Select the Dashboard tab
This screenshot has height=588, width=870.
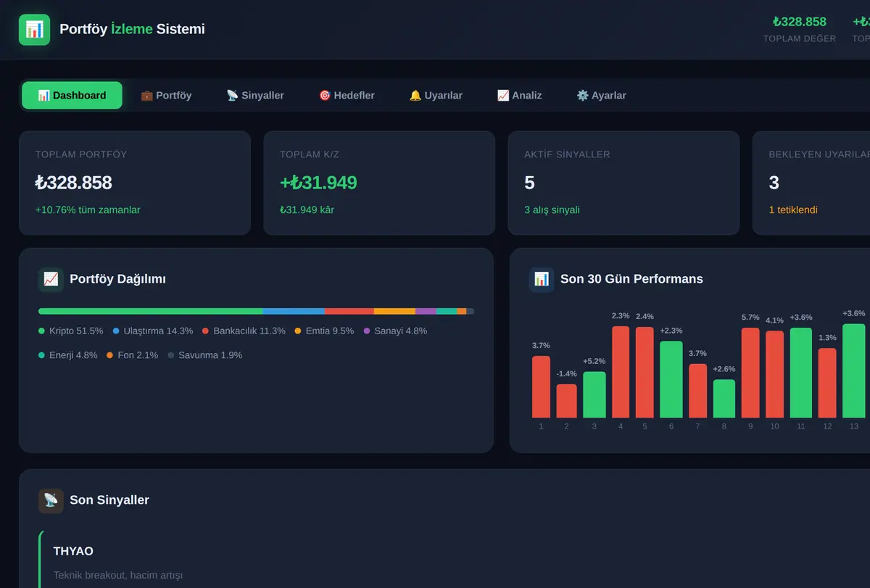(72, 96)
